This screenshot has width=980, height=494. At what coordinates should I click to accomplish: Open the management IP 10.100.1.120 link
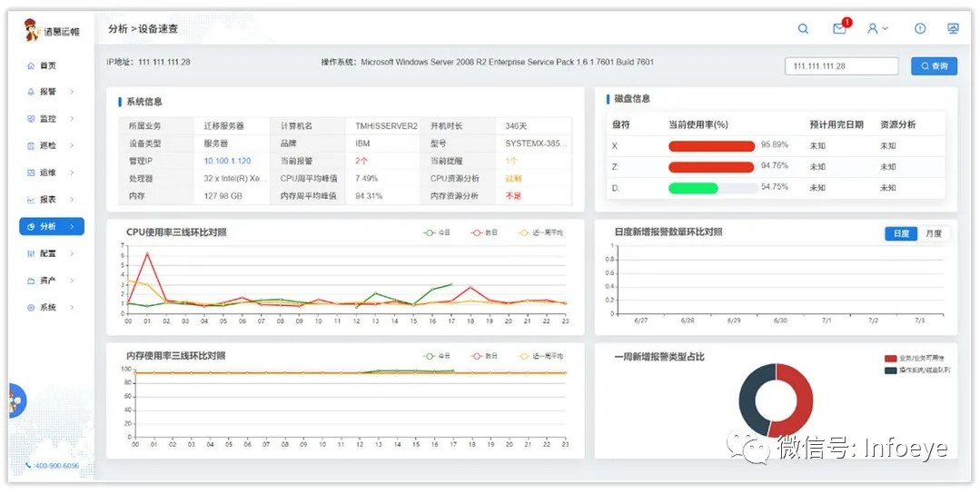point(227,161)
